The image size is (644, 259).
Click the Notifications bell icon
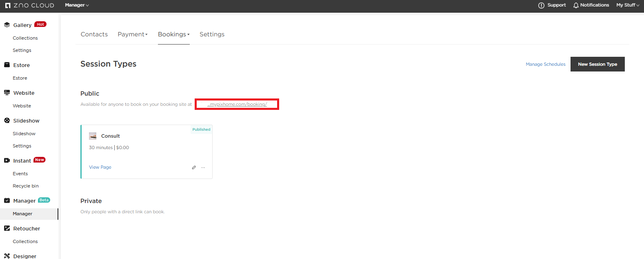tap(576, 5)
